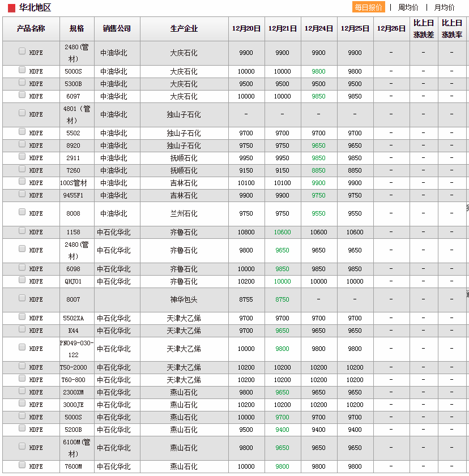469x476 pixels.
Task: Click the 12月25日 column header
Action: 355,29
